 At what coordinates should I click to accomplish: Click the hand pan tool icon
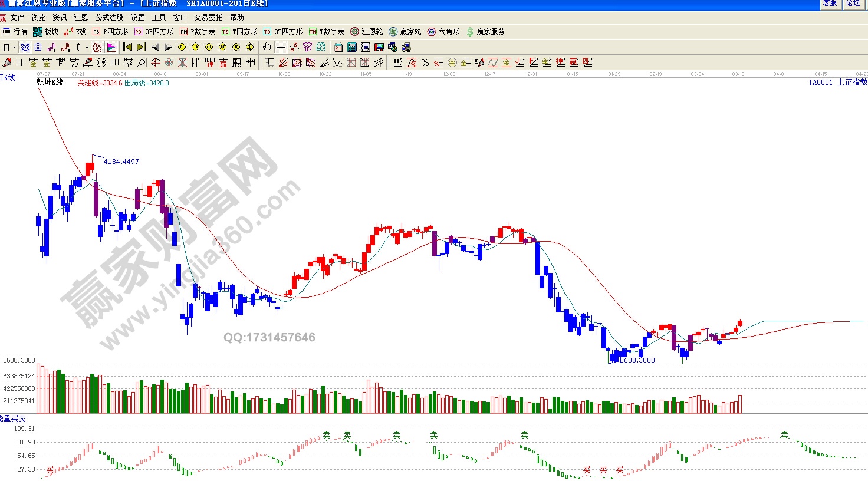click(x=267, y=47)
